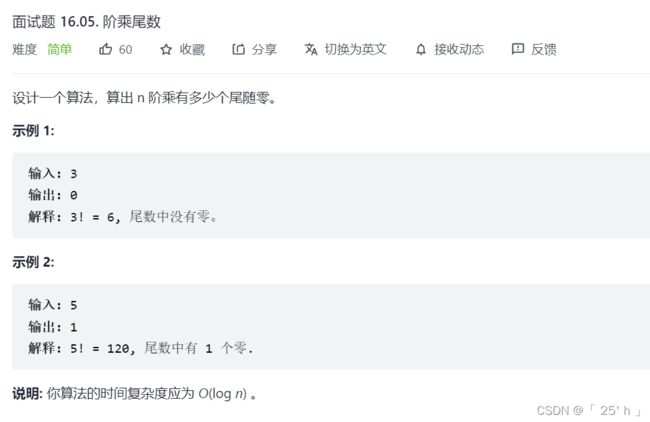Screen dimensions: 650x422
Task: Click the translate language icon
Action: click(311, 49)
